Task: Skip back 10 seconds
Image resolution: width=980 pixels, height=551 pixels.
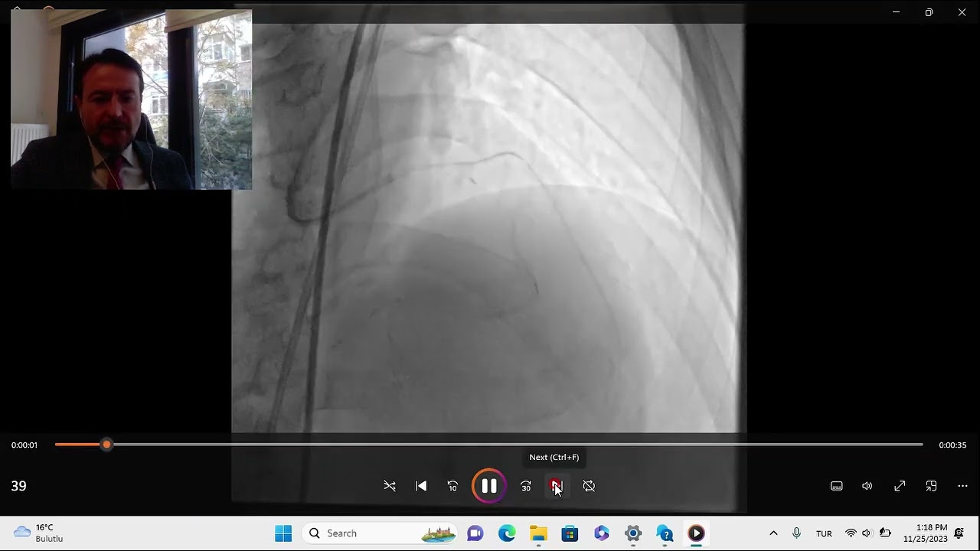Action: [452, 486]
